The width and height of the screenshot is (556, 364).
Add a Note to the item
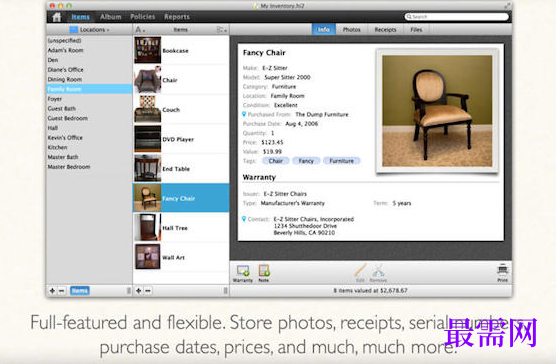pos(264,273)
